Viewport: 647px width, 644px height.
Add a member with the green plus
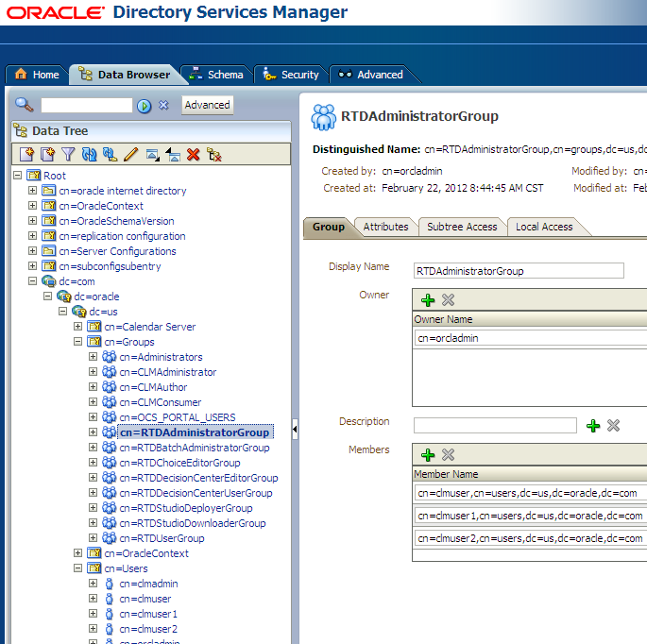point(428,455)
